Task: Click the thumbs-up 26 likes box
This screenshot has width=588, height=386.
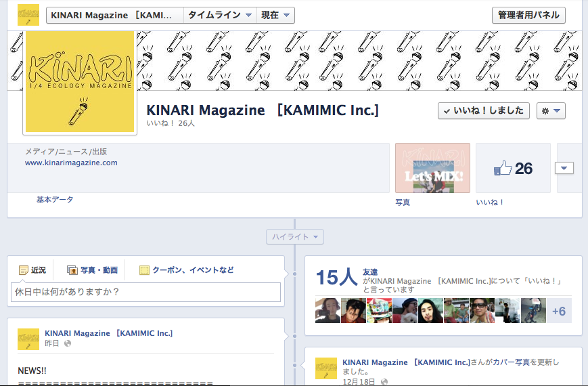Action: point(513,168)
